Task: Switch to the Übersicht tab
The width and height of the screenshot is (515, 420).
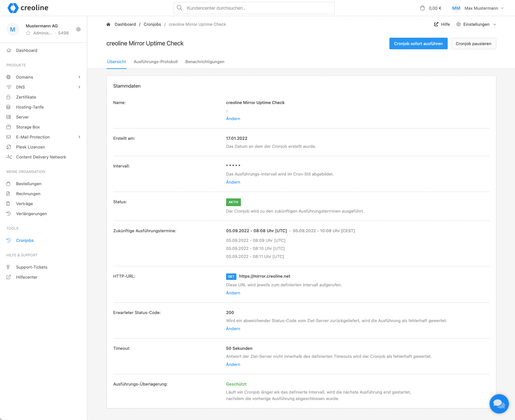Action: coord(117,62)
